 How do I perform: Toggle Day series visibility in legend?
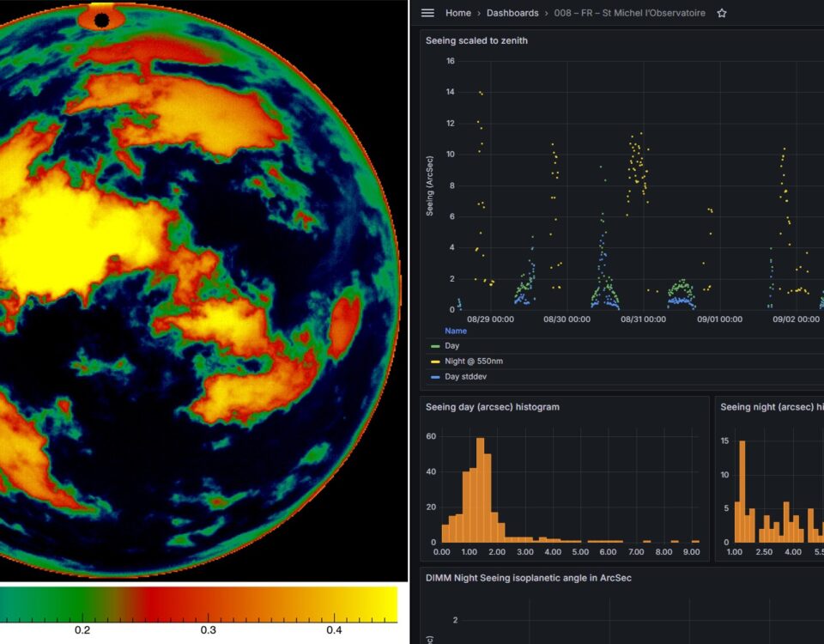452,345
